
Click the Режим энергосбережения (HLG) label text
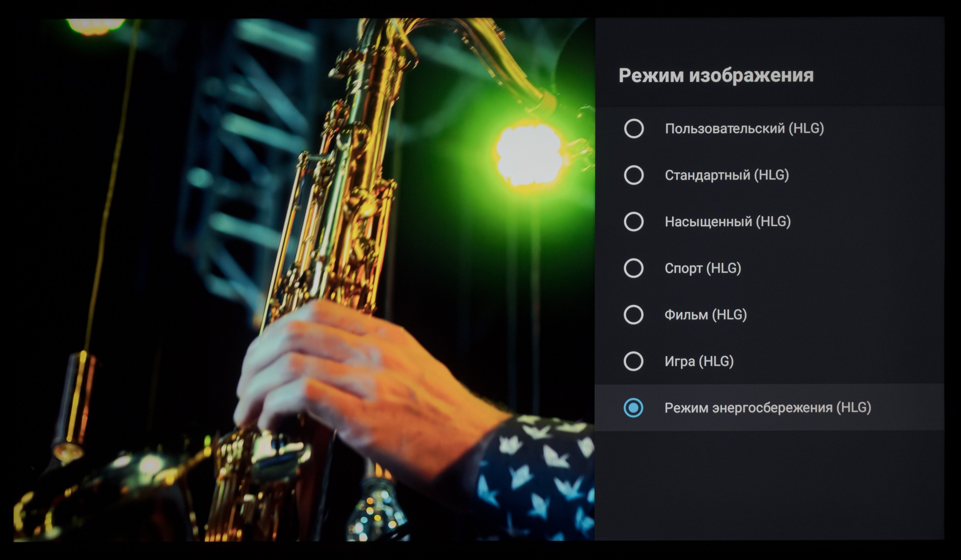tap(768, 408)
